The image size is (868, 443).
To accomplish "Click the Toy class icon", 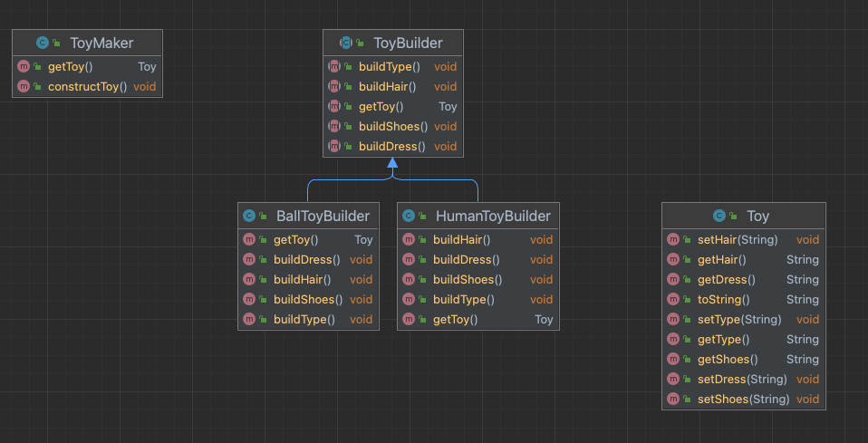I will tap(719, 216).
